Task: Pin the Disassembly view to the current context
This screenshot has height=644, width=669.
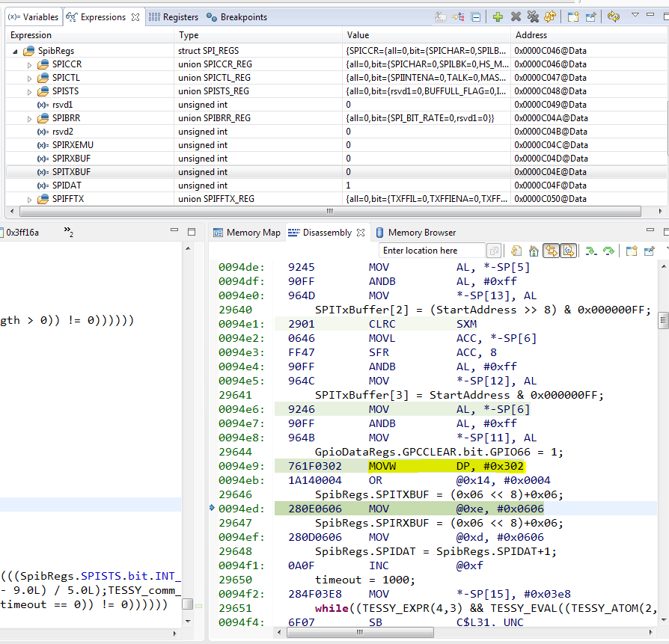Action: [650, 251]
